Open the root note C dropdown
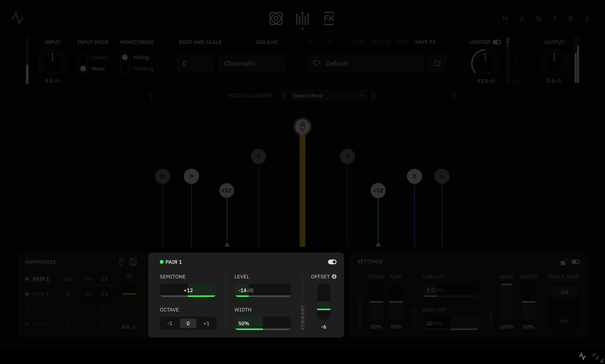Image resolution: width=605 pixels, height=364 pixels. 196,63
